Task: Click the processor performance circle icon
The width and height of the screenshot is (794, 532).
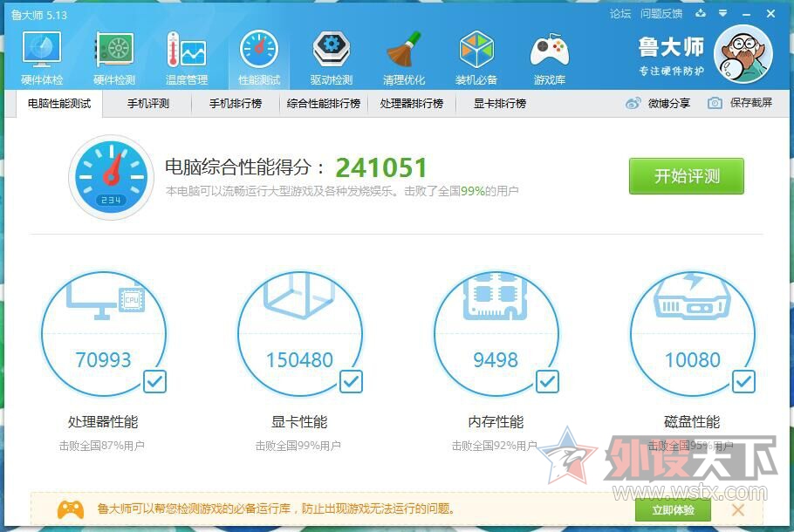Action: click(106, 297)
